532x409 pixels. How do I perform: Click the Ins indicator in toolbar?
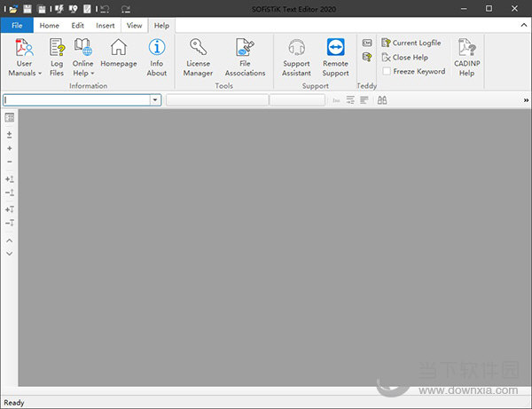(336, 100)
